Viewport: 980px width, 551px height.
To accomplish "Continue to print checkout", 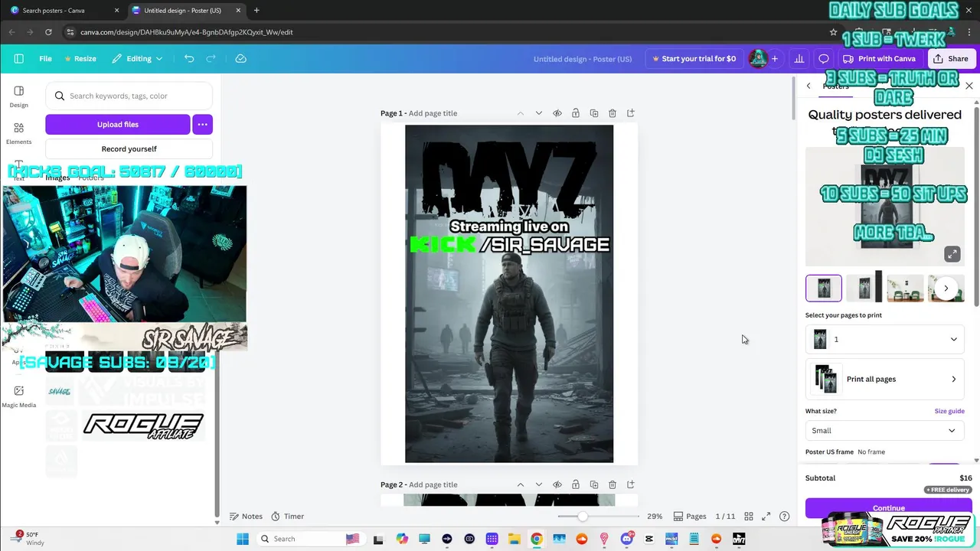I will click(889, 507).
